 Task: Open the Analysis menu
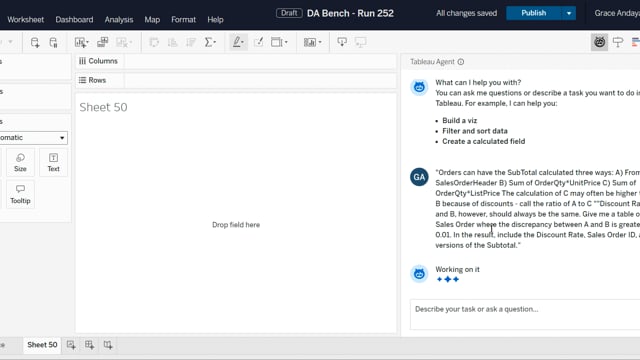tap(119, 20)
